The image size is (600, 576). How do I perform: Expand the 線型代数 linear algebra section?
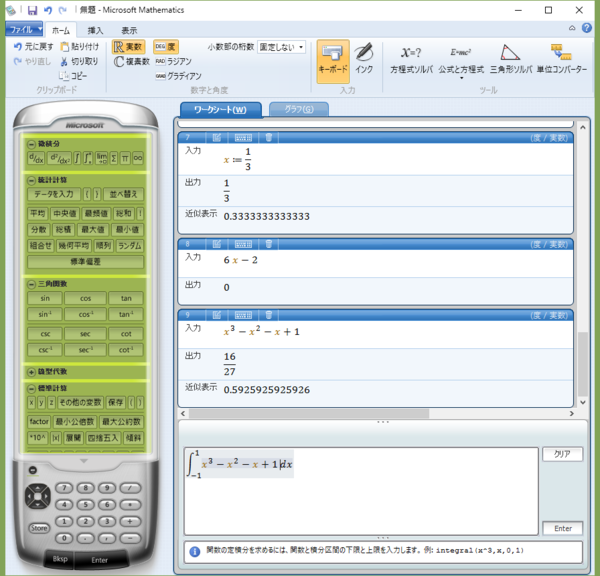click(x=31, y=372)
